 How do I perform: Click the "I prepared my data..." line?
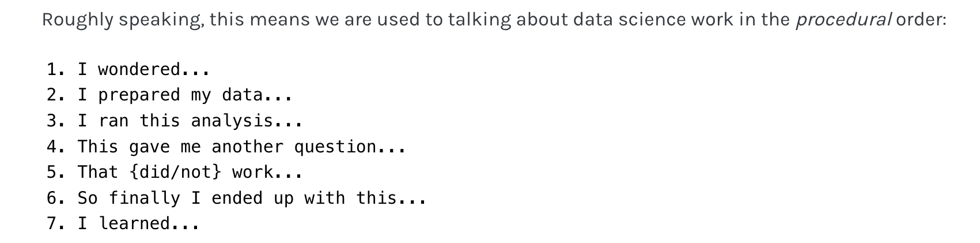coord(184,95)
